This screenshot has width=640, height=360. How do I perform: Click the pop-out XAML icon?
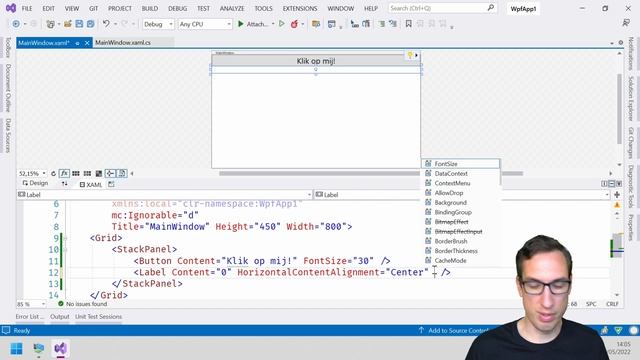click(111, 184)
